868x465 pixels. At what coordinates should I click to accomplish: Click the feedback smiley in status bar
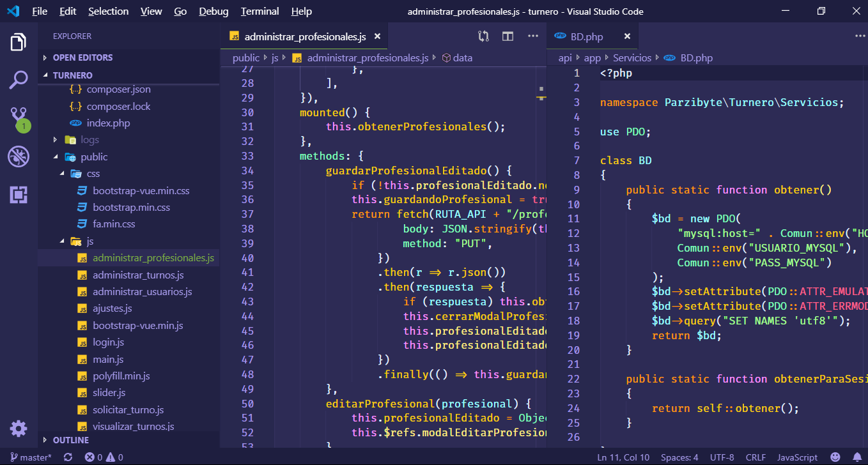[835, 457]
